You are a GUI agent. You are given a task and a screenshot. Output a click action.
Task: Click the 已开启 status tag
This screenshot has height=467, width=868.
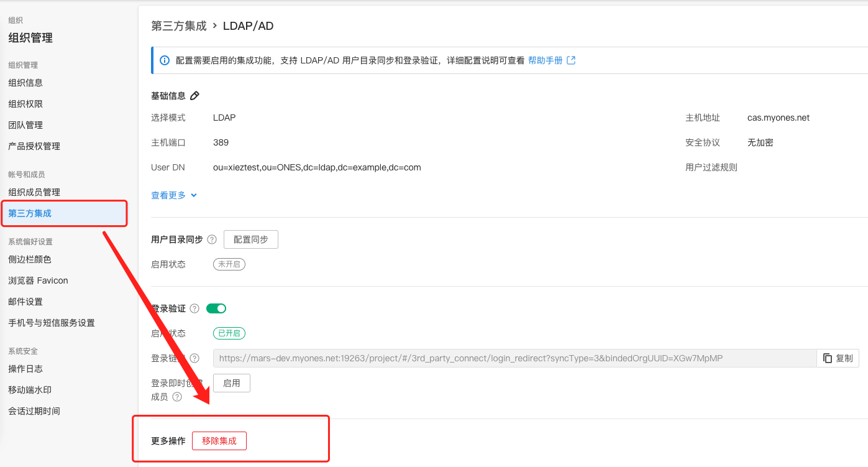point(229,333)
